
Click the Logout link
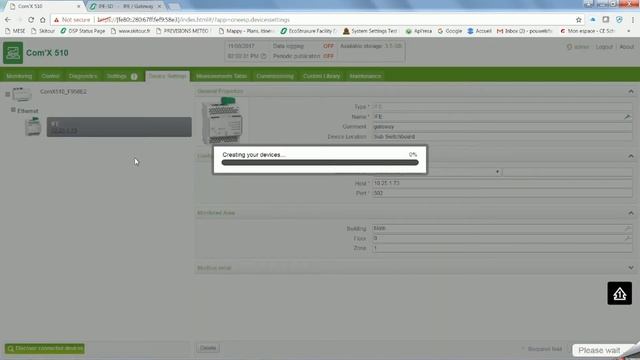click(604, 47)
